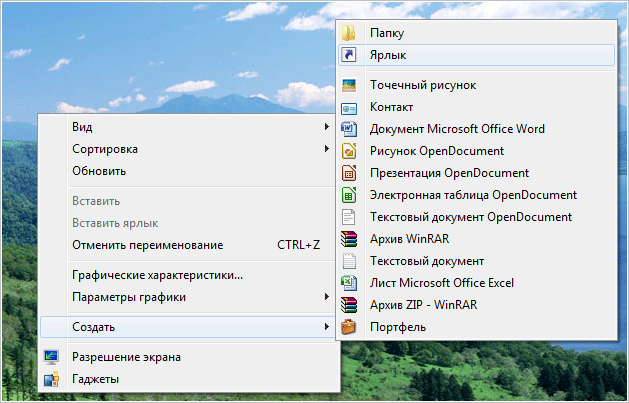629x403 pixels.
Task: Choose Портфель in the create submenu
Action: [477, 327]
